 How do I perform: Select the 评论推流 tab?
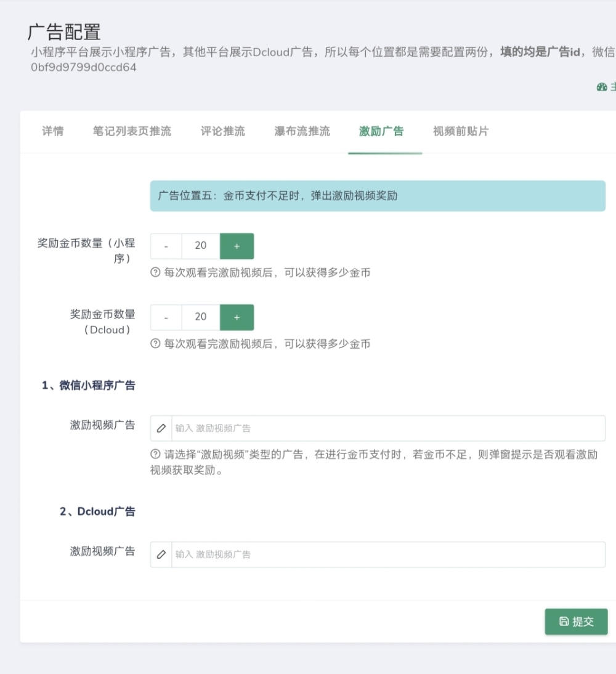coord(222,131)
